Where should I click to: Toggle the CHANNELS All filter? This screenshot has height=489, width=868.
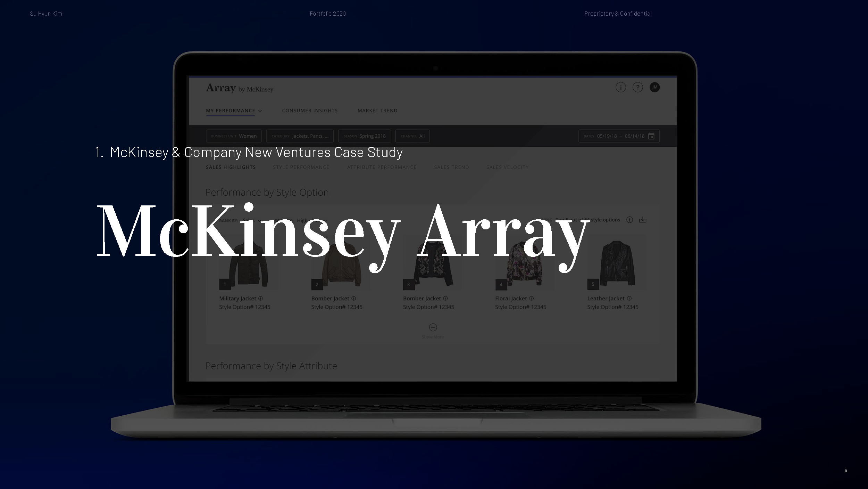coord(412,136)
